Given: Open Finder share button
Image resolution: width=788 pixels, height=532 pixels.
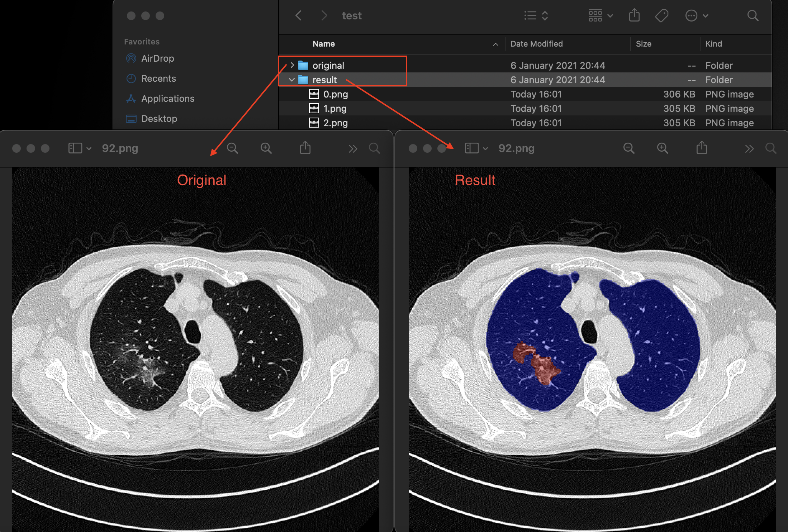Looking at the screenshot, I should (x=634, y=15).
